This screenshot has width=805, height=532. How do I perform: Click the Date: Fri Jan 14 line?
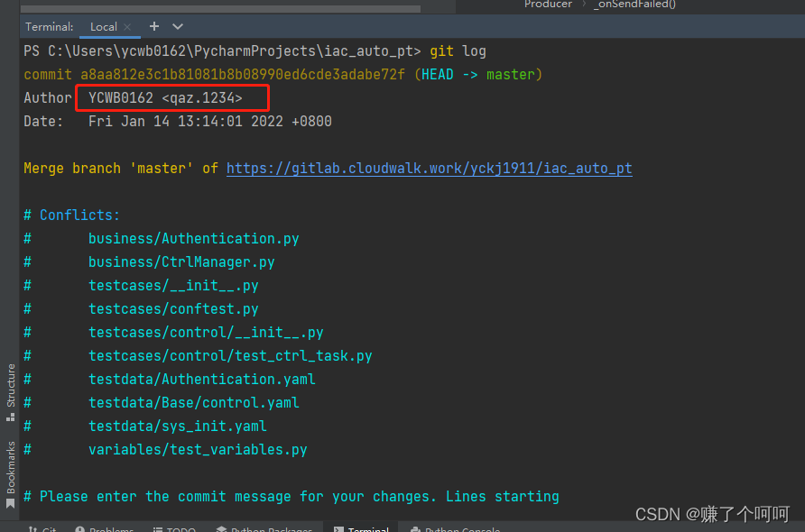coord(178,121)
